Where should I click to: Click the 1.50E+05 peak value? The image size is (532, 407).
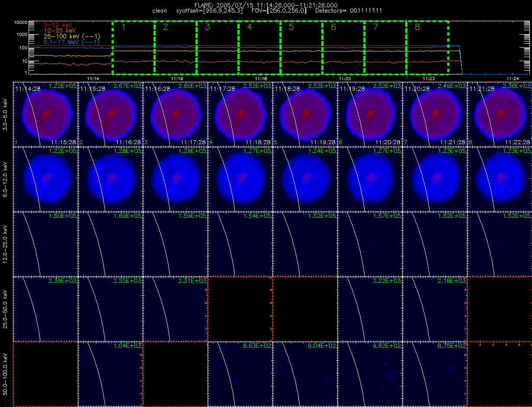63,216
